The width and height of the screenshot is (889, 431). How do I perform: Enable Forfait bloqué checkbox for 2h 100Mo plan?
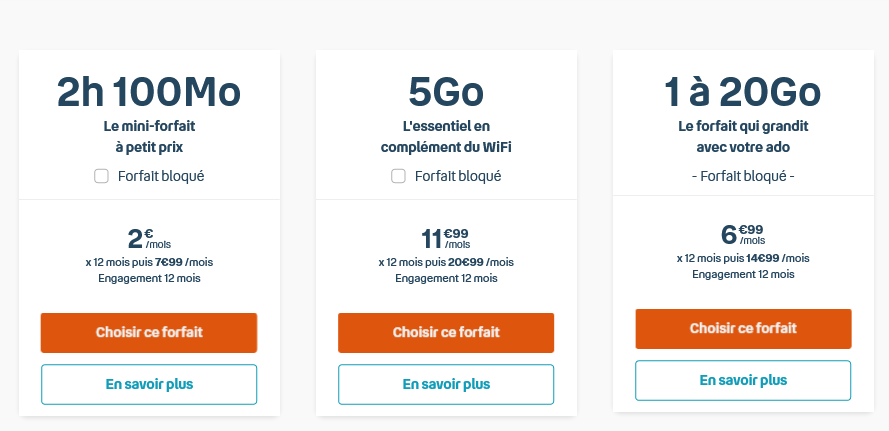(101, 177)
